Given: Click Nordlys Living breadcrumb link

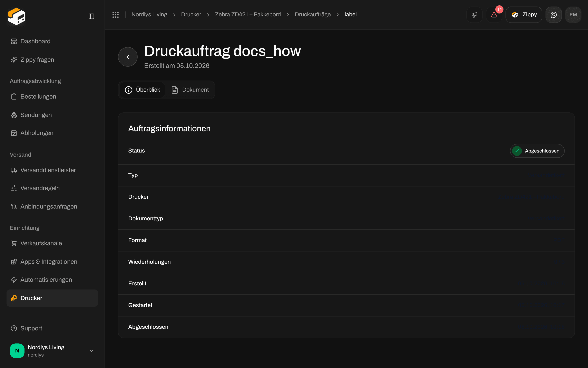Looking at the screenshot, I should (149, 15).
